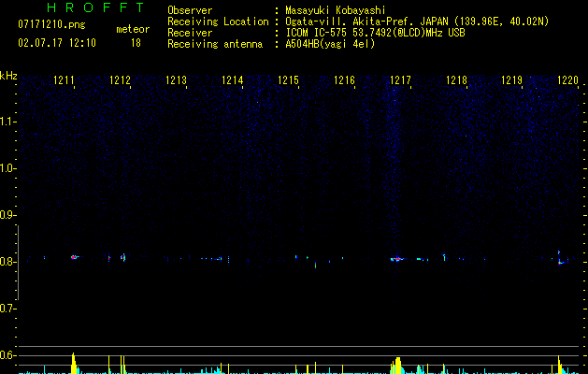Screen dimensions: 588x374
Task: Click the 1.0 kHz axis label
Action: 7,168
